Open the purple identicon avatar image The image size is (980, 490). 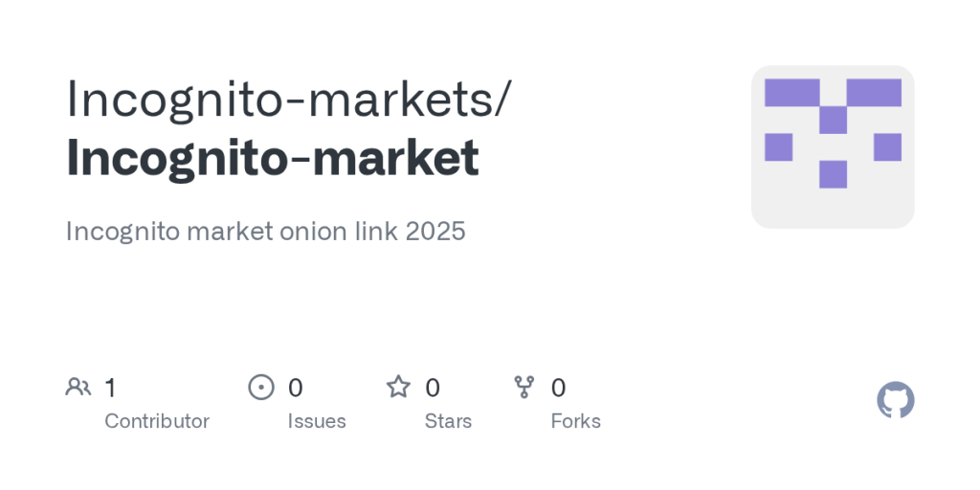tap(833, 146)
